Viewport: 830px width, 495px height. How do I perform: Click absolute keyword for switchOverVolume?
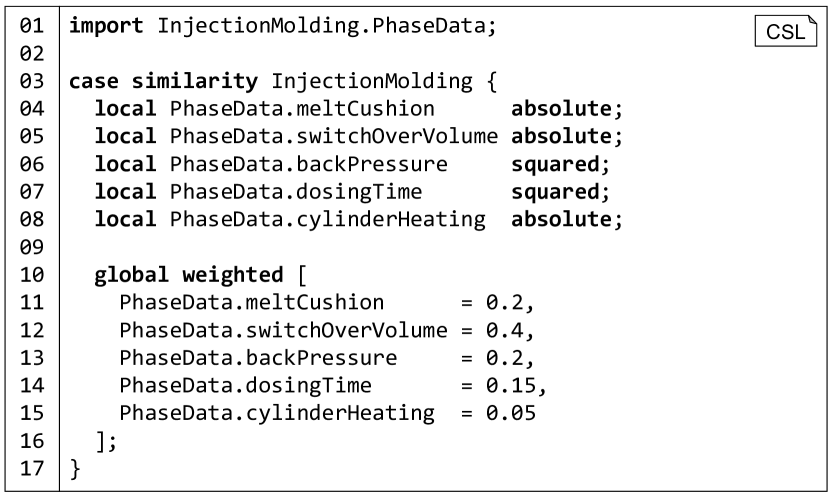[562, 137]
